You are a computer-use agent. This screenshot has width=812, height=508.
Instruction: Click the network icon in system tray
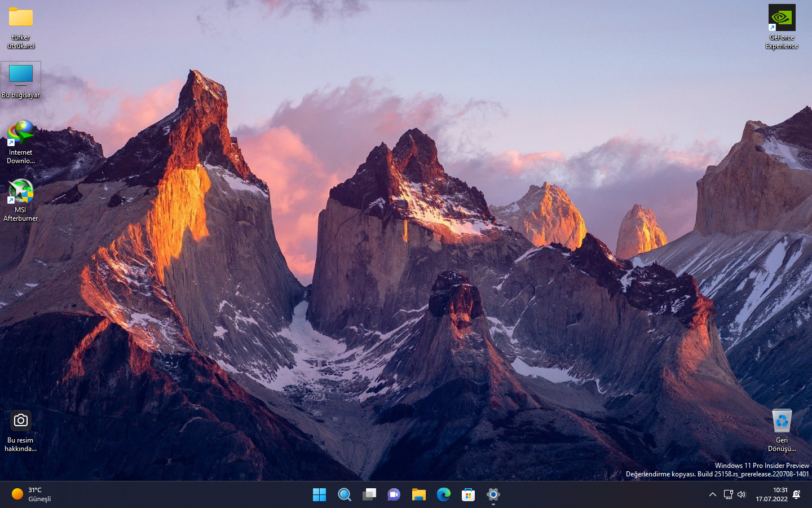pos(728,494)
